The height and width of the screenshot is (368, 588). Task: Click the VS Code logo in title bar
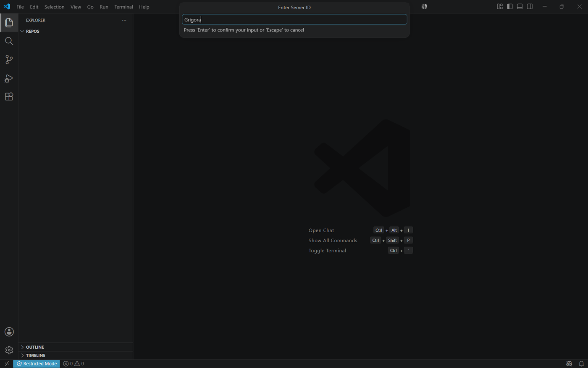click(7, 7)
